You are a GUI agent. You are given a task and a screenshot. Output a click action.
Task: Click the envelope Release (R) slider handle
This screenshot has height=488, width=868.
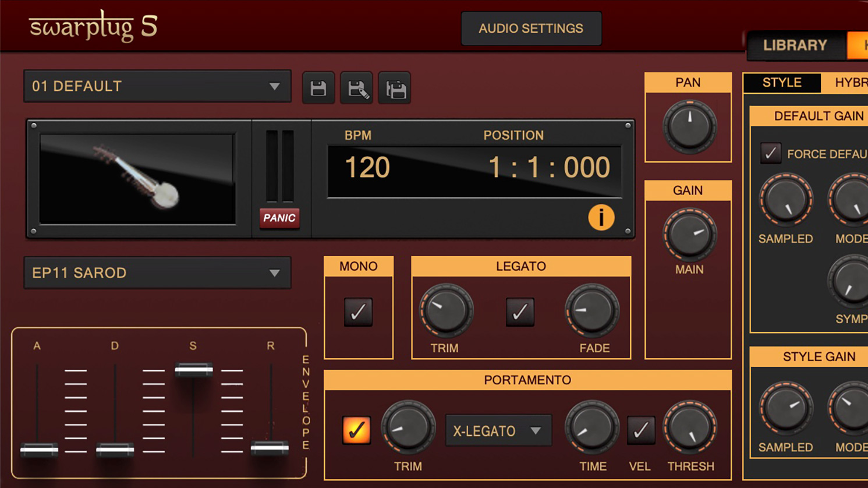[270, 448]
